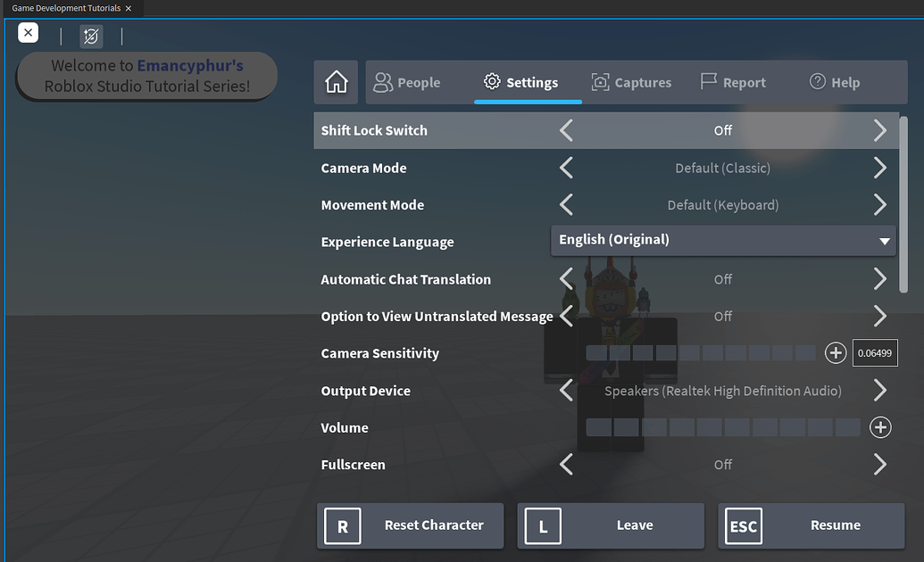
Task: Enable Automatic Chat Translation
Action: (880, 279)
